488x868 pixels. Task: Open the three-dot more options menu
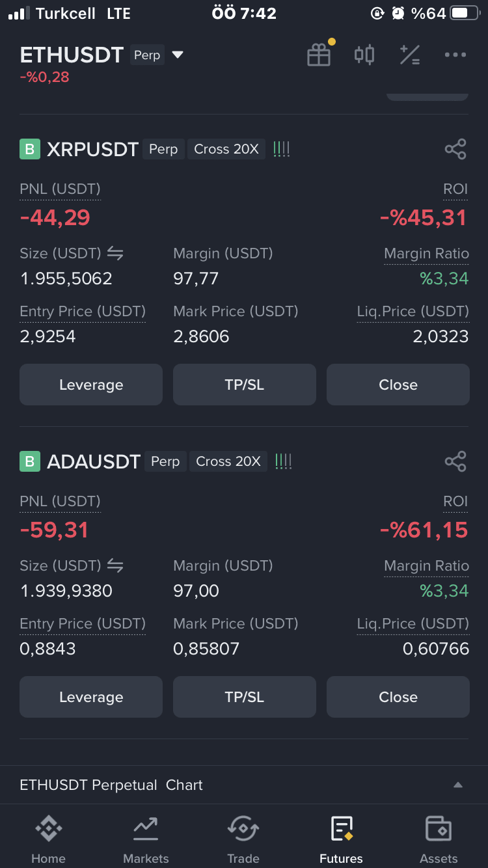click(x=455, y=55)
